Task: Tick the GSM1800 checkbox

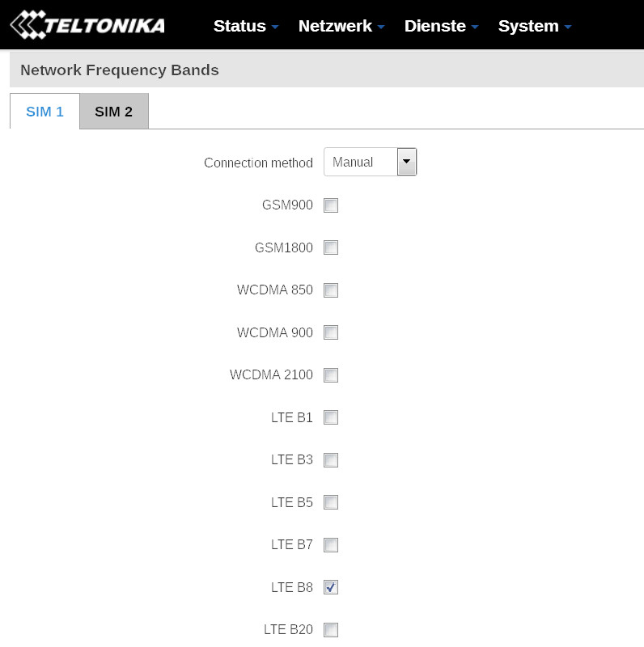Action: (x=331, y=247)
